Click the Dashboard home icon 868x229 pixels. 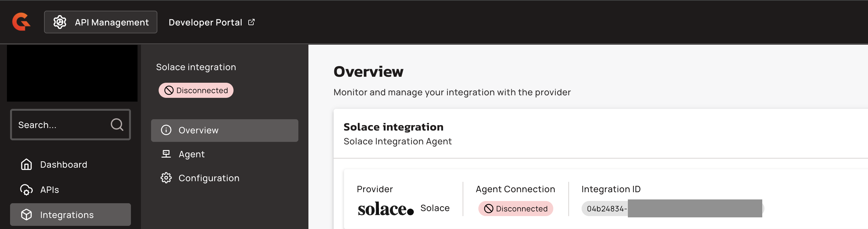tap(26, 164)
